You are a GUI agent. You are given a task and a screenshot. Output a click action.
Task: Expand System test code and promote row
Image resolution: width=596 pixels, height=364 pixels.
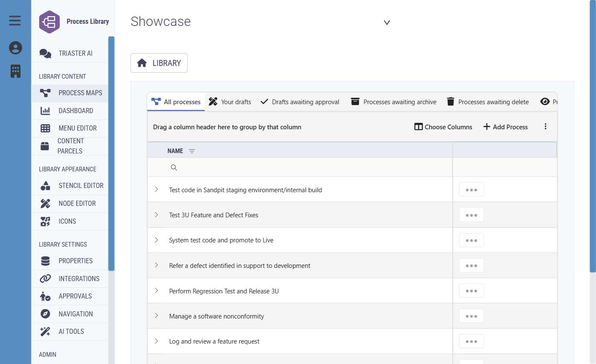(156, 240)
